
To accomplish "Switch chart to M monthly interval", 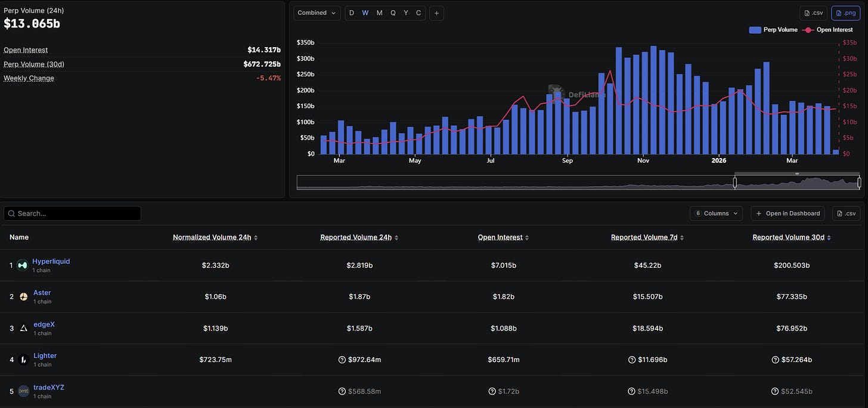I will pyautogui.click(x=379, y=13).
